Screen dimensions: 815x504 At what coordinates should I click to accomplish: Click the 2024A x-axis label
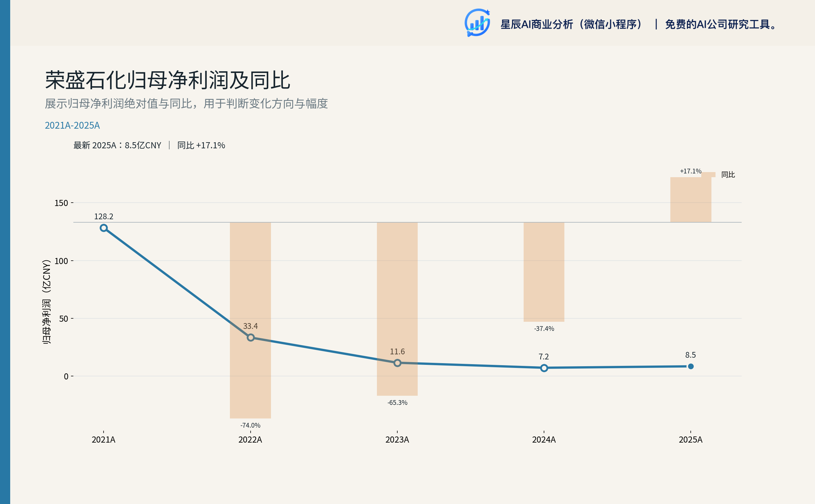tap(544, 440)
